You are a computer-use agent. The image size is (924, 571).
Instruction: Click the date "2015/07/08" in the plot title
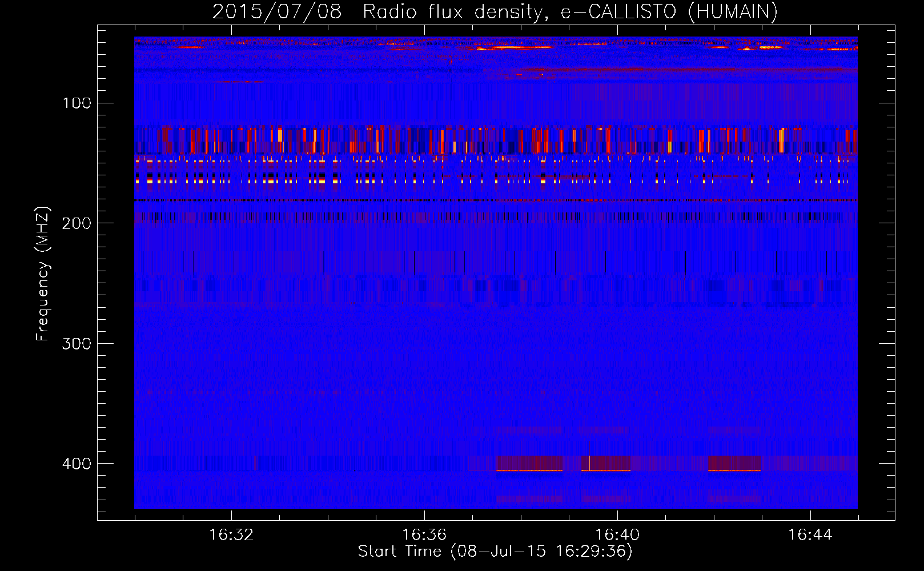pos(277,11)
